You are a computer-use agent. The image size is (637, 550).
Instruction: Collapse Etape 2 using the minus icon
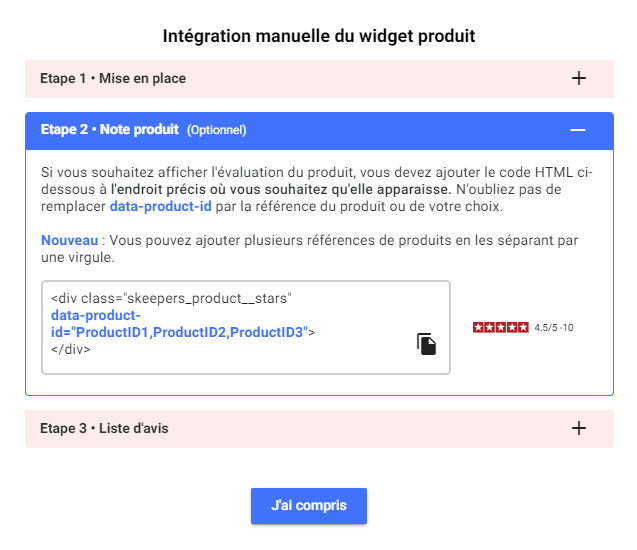(x=577, y=130)
